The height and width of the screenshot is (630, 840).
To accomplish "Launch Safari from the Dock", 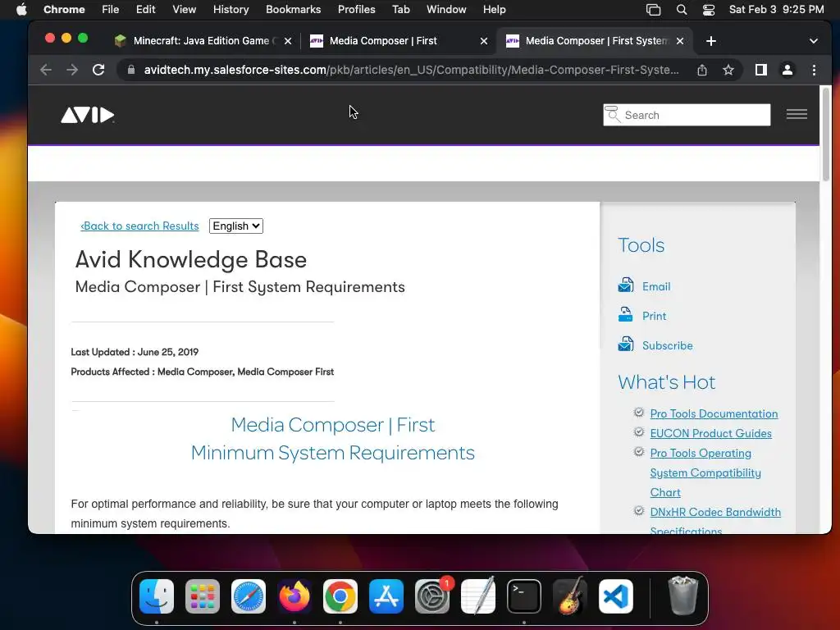I will click(x=249, y=596).
